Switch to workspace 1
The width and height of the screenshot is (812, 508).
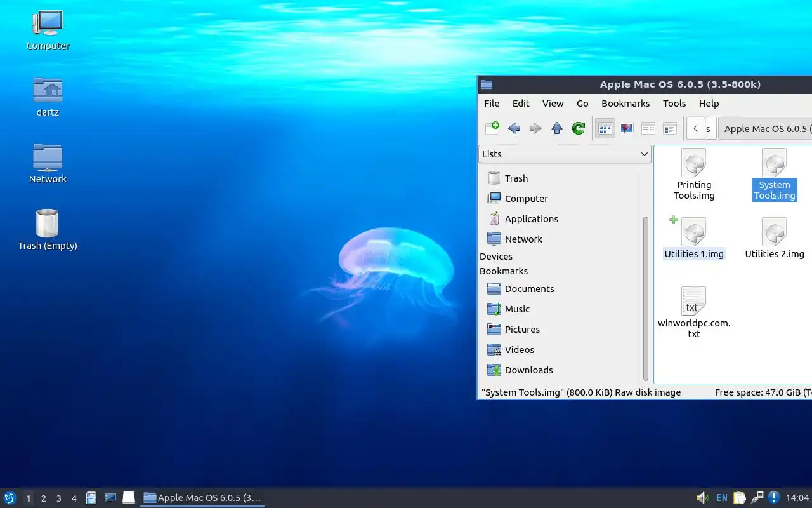point(28,498)
